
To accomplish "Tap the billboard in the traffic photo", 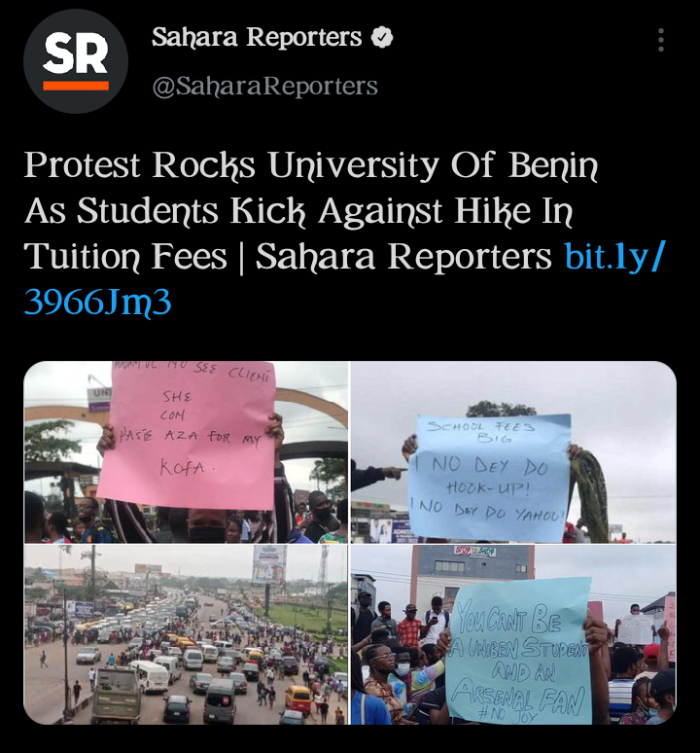I will tap(269, 564).
